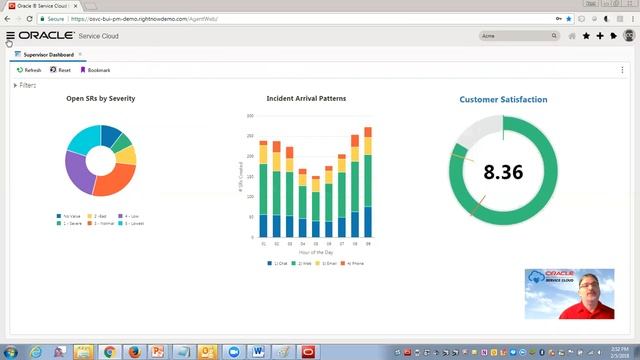Toggle No Value legend in severity chart
Image resolution: width=640 pixels, height=360 pixels.
(x=69, y=216)
